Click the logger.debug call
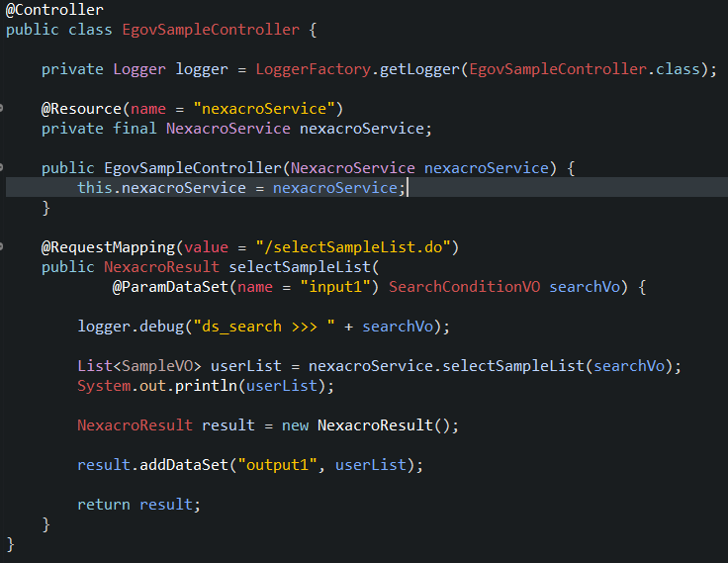728x563 pixels. click(x=131, y=327)
